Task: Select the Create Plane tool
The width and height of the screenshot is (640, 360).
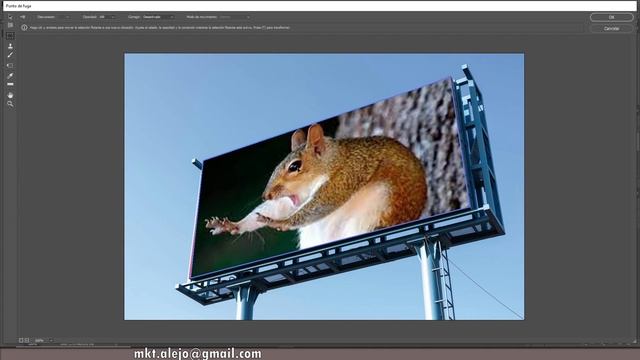Action: [x=10, y=25]
